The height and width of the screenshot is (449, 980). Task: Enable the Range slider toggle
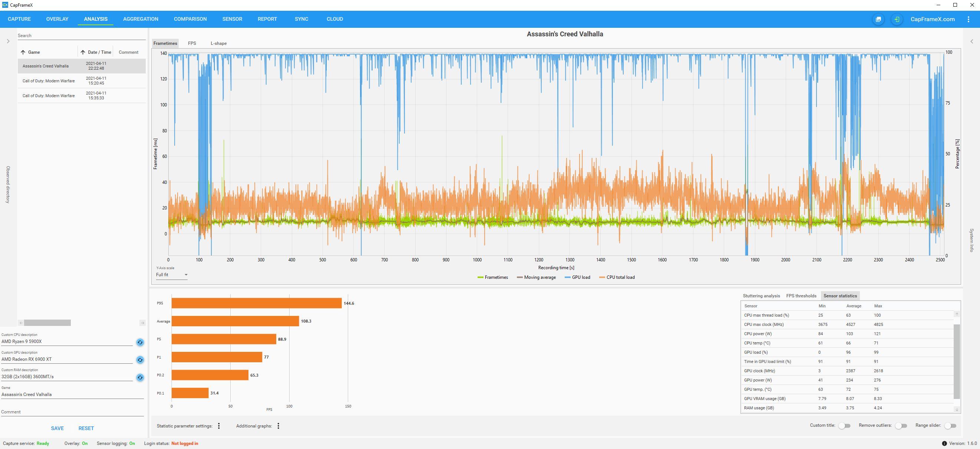950,426
